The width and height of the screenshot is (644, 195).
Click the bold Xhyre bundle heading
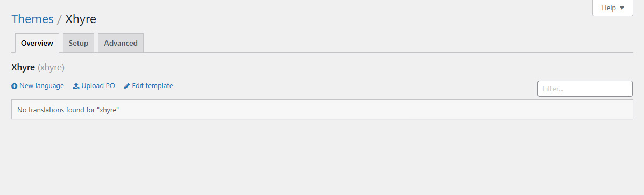tap(23, 68)
